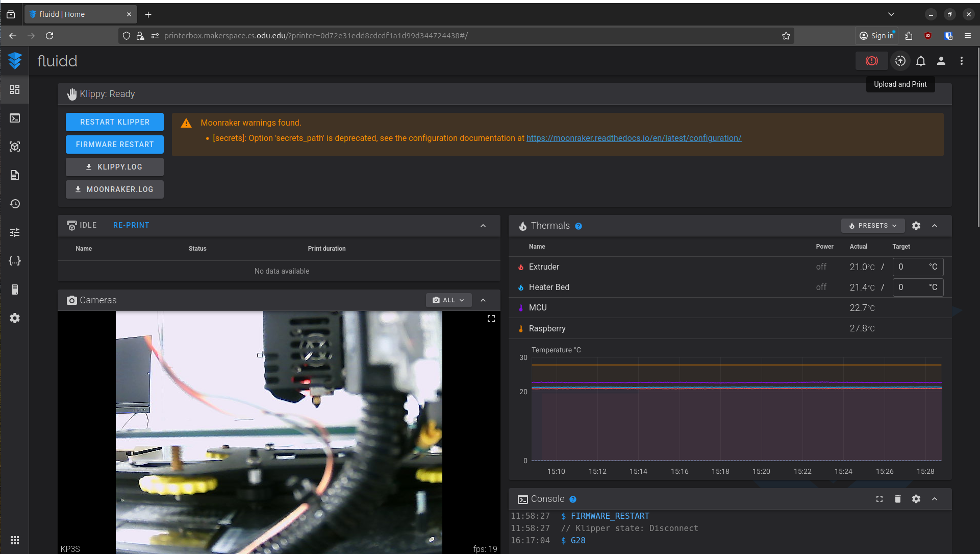Open the notifications bell

tap(921, 61)
